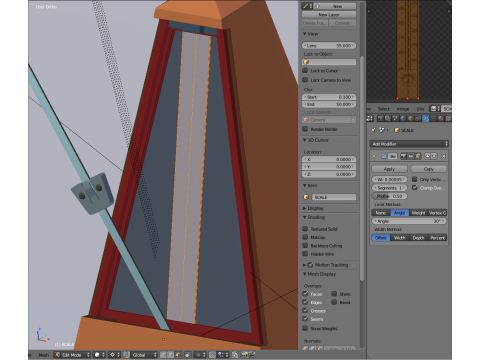Open the Image menu in UV editor header

point(403,109)
